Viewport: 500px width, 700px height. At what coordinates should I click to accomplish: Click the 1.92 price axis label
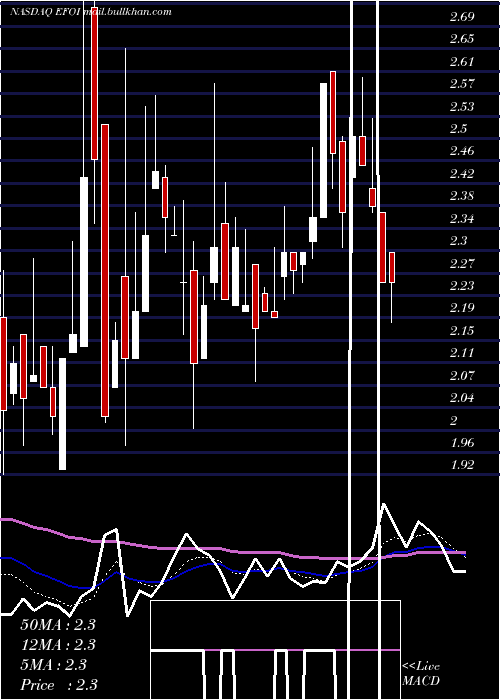pyautogui.click(x=462, y=465)
